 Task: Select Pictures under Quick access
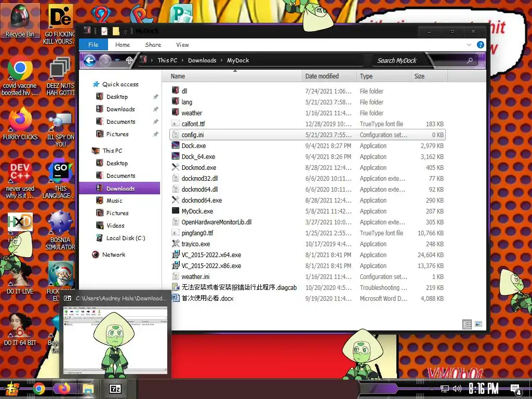pyautogui.click(x=117, y=134)
